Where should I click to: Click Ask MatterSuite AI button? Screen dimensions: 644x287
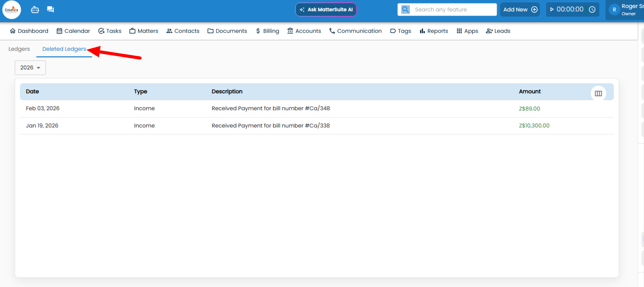click(x=326, y=10)
